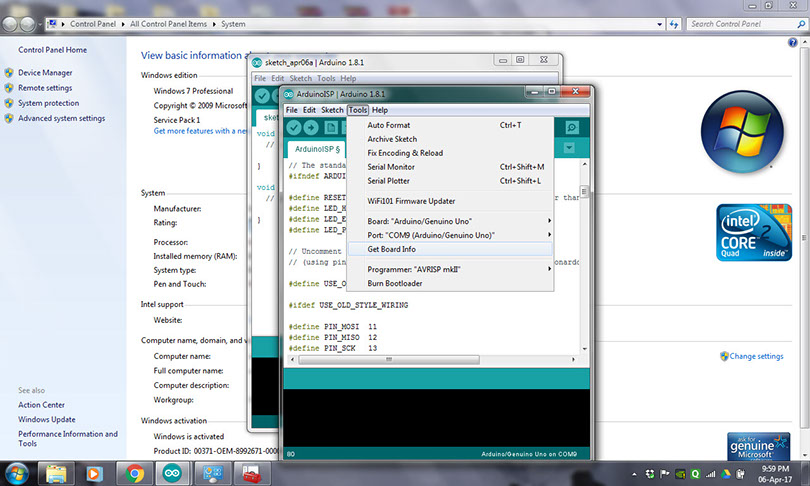Open Advanced system settings link
Viewport: 810px width, 486px height.
(x=61, y=118)
